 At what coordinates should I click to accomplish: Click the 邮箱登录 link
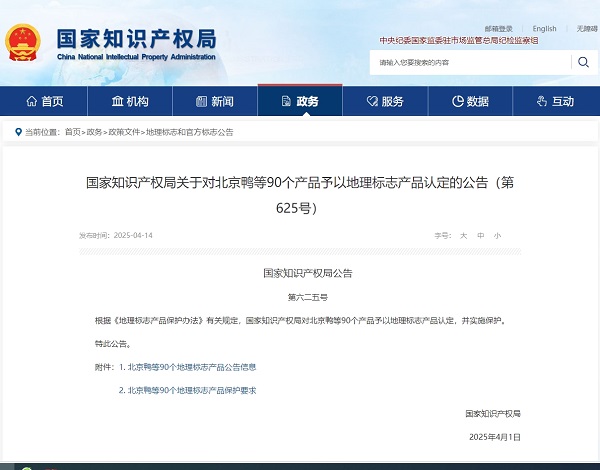(x=498, y=29)
